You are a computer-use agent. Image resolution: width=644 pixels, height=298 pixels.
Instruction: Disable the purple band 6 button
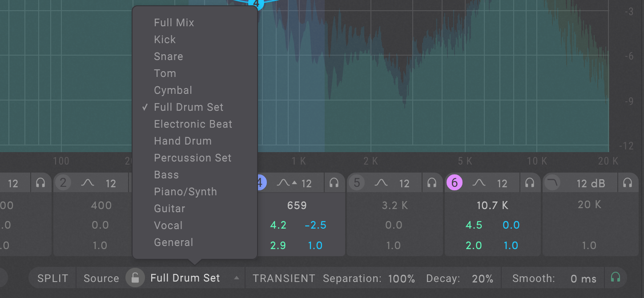[x=455, y=183]
